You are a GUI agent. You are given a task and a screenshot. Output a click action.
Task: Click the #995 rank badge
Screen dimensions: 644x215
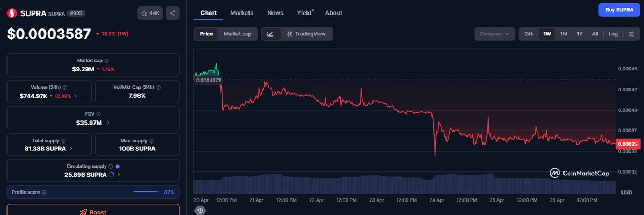coord(77,13)
